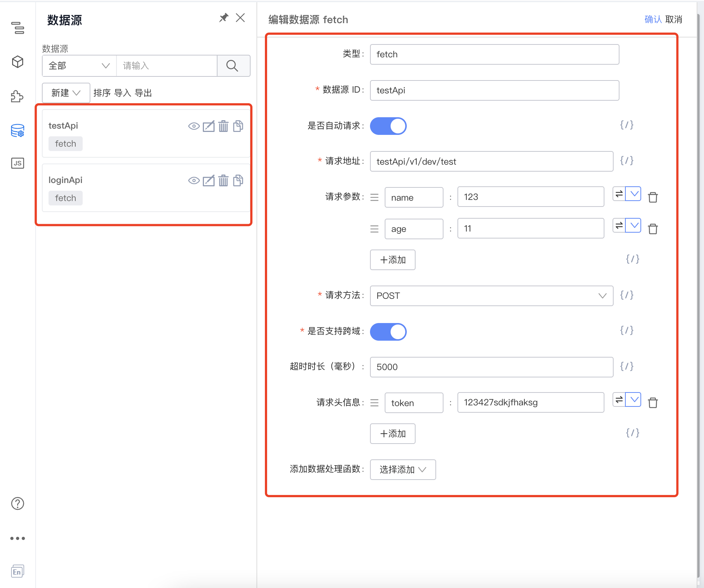Copy the testApi data source

[238, 126]
